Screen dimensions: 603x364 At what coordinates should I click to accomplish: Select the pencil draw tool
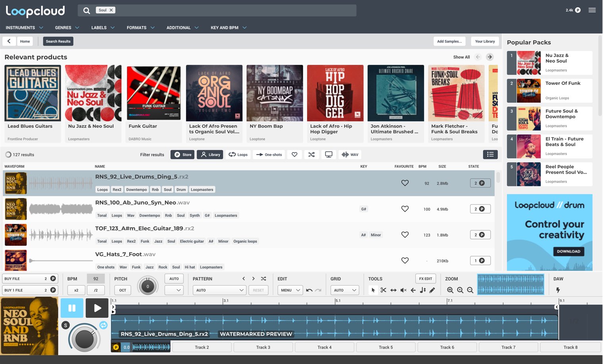pyautogui.click(x=432, y=290)
